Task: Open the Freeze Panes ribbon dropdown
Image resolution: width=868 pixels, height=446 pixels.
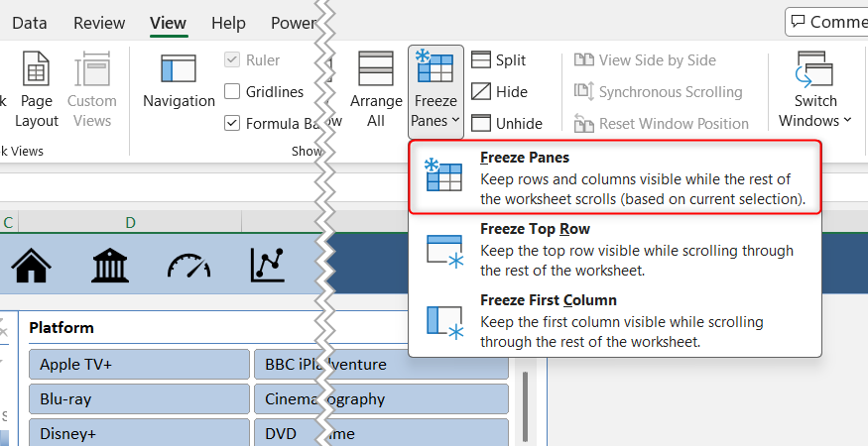Action: [x=435, y=91]
